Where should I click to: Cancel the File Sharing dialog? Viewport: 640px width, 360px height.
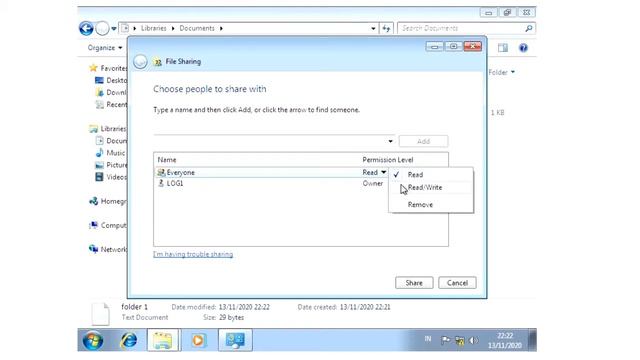click(x=457, y=283)
